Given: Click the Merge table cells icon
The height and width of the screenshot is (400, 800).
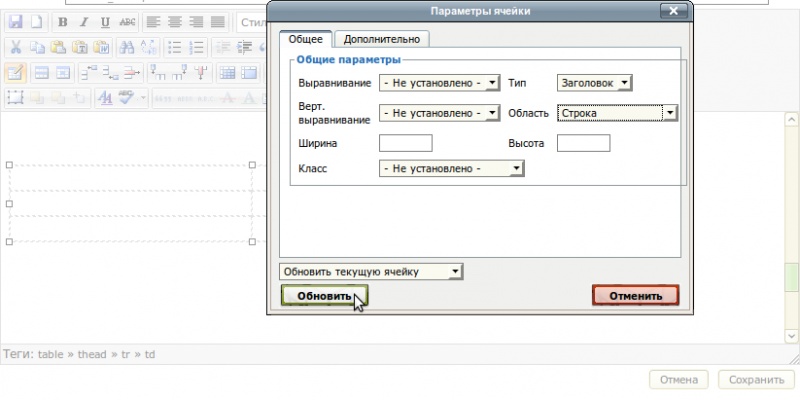Looking at the screenshot, I should click(x=249, y=73).
